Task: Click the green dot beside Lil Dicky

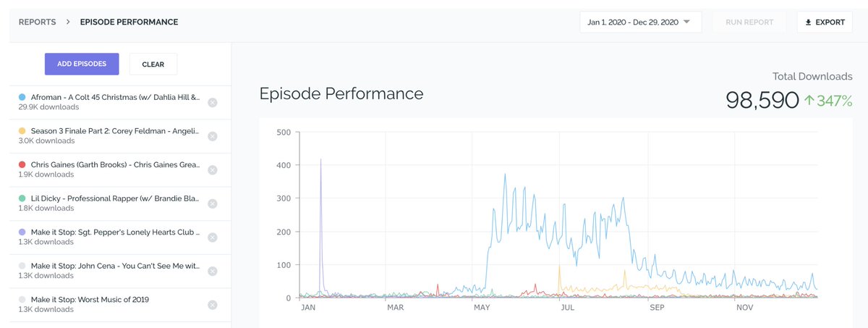Action: (22, 198)
